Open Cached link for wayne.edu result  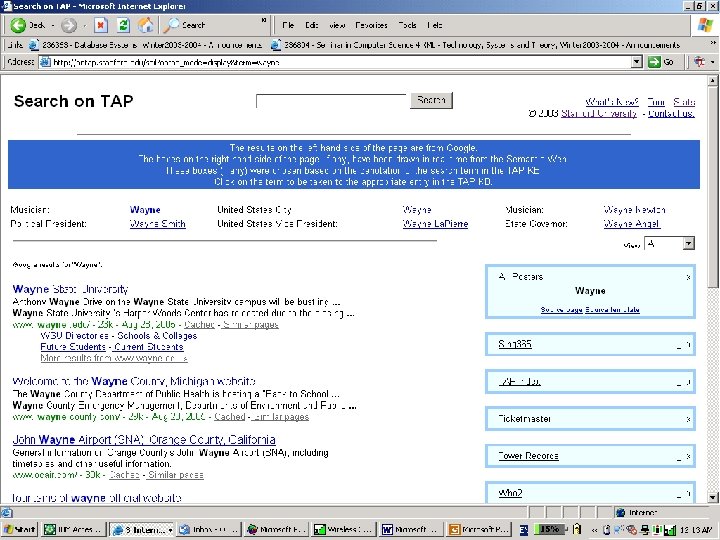point(199,325)
